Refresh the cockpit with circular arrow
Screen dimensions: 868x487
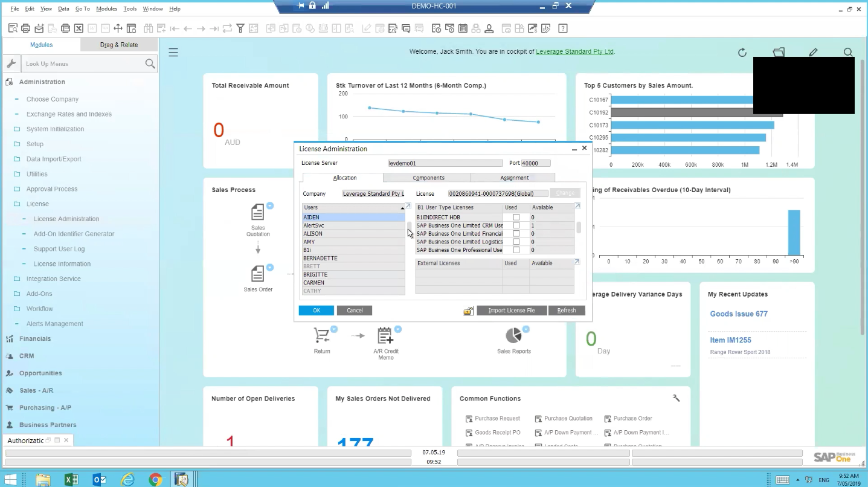coord(742,53)
